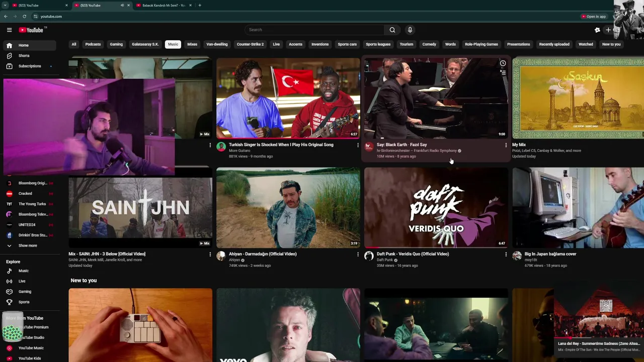Open YouTube Kids link icon
Image resolution: width=644 pixels, height=362 pixels.
[x=9, y=358]
